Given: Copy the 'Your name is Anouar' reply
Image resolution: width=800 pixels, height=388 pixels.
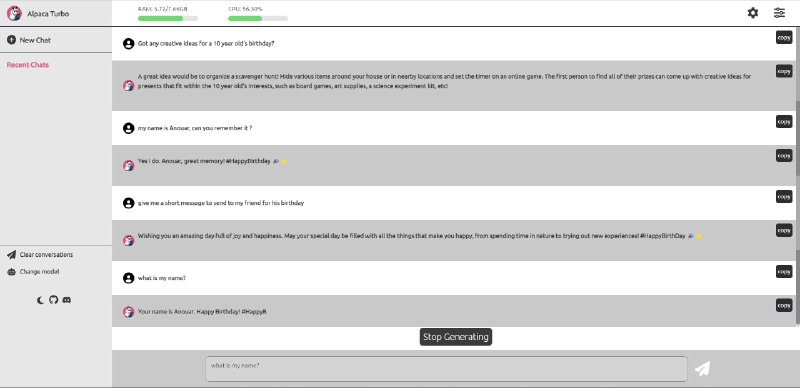Looking at the screenshot, I should (784, 305).
